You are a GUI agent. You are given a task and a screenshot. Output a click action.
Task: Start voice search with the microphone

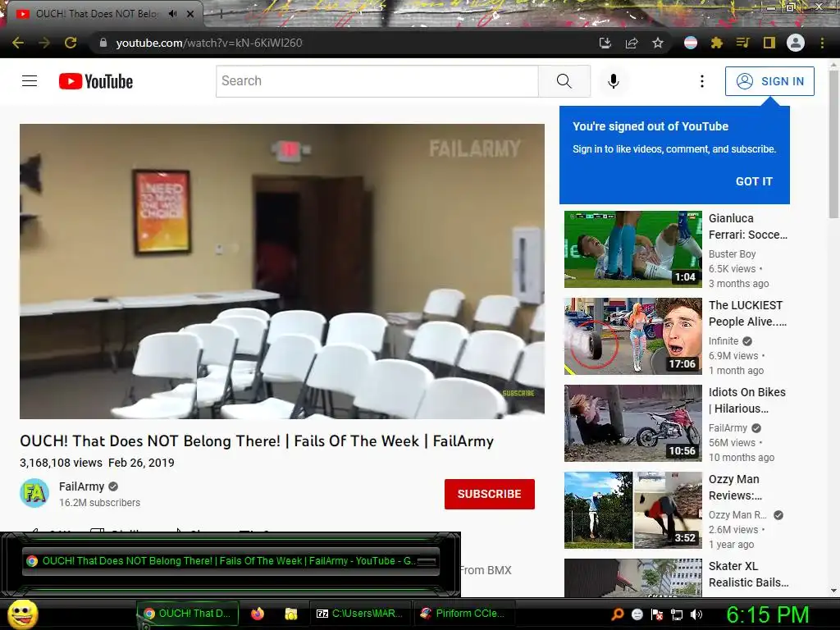[614, 81]
